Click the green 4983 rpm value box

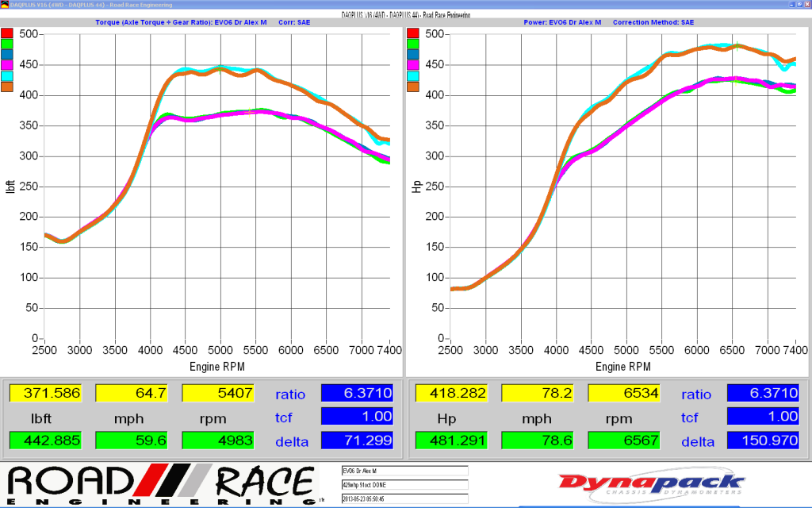[x=218, y=441]
